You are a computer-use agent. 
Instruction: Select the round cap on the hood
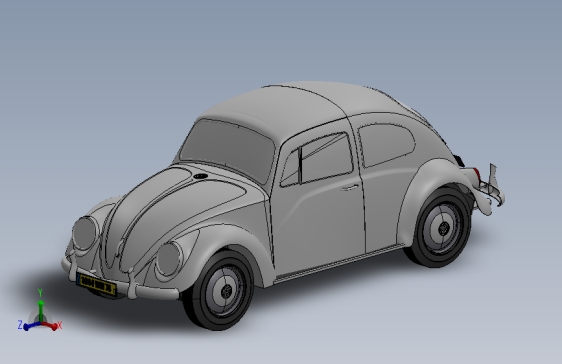coord(200,176)
